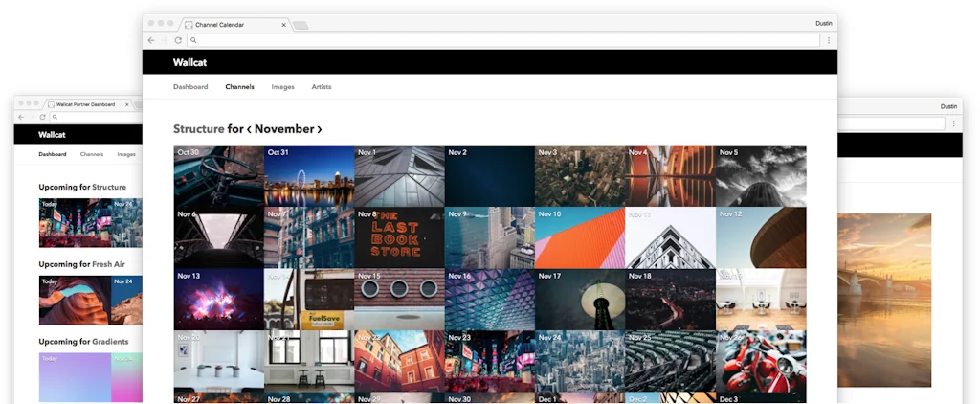Image resolution: width=980 pixels, height=404 pixels.
Task: Open a new tab beside Channel Calendar
Action: click(300, 24)
